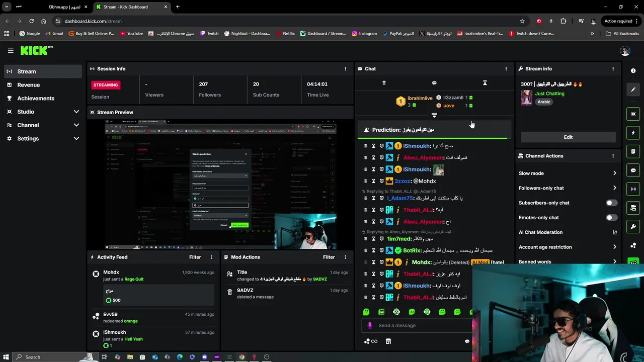Toggle Emotes-only chat switch
This screenshot has width=644, height=362.
pyautogui.click(x=611, y=218)
